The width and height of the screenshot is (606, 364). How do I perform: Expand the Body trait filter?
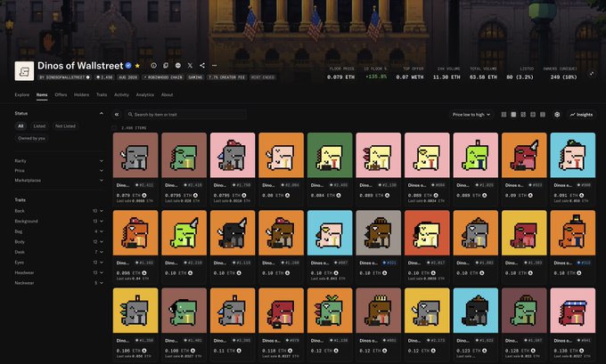point(59,242)
